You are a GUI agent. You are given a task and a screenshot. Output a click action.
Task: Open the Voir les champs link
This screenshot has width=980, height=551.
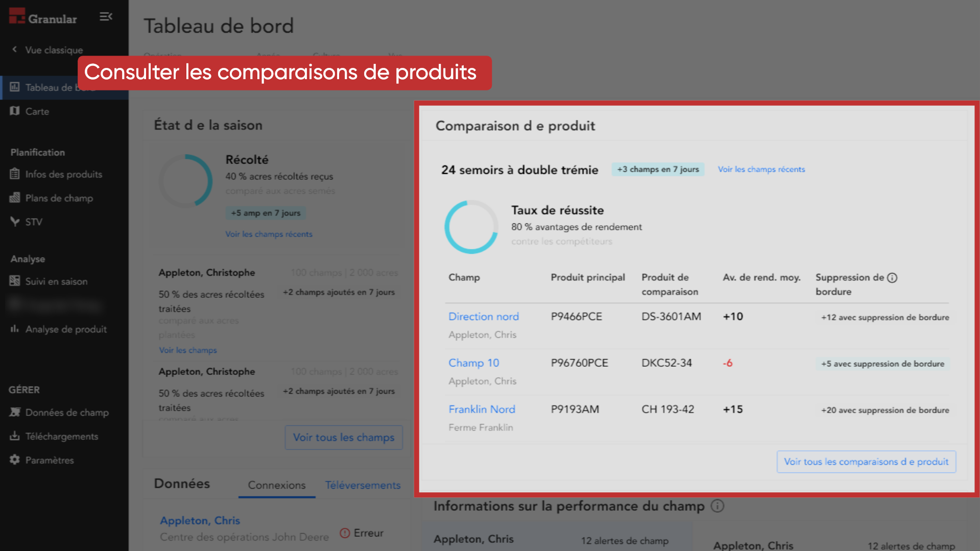pyautogui.click(x=187, y=350)
